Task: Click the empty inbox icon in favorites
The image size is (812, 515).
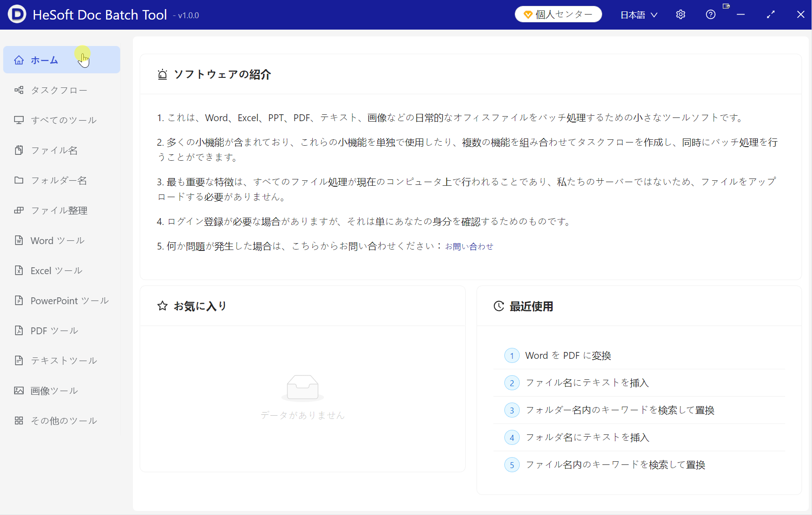Action: (x=303, y=388)
